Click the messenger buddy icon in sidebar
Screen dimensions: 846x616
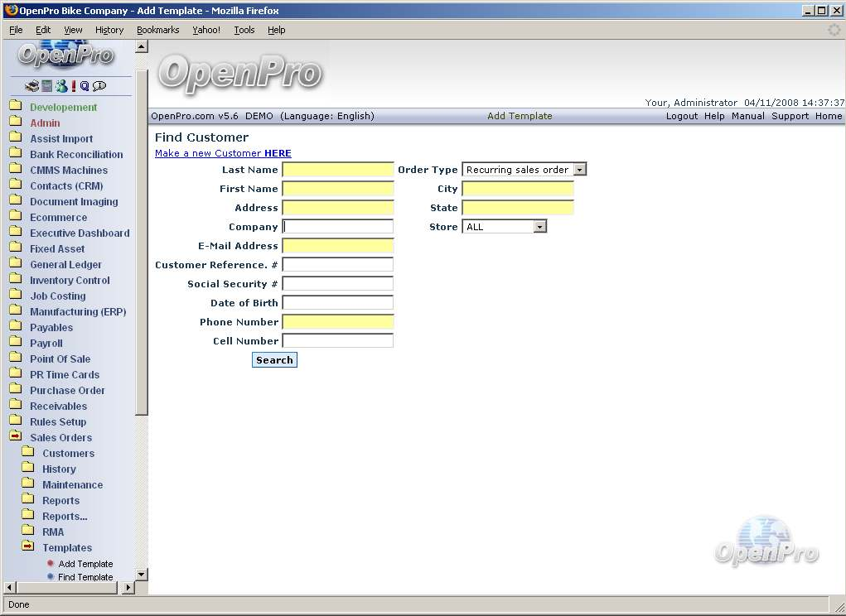60,86
